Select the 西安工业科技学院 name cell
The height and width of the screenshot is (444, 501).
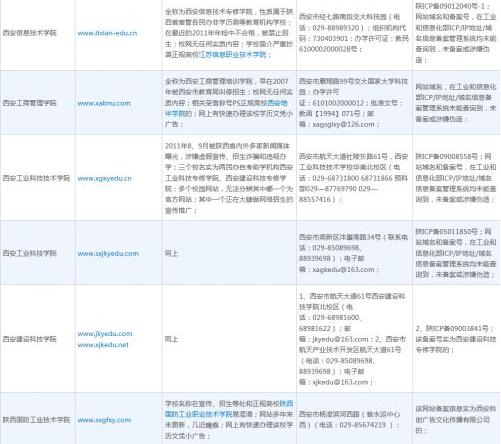click(x=37, y=253)
